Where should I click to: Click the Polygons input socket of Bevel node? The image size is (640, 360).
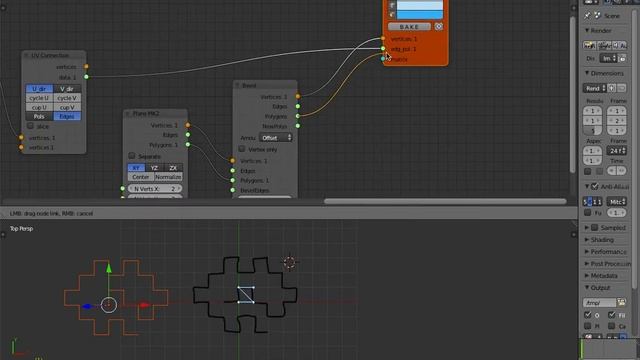[x=233, y=180]
